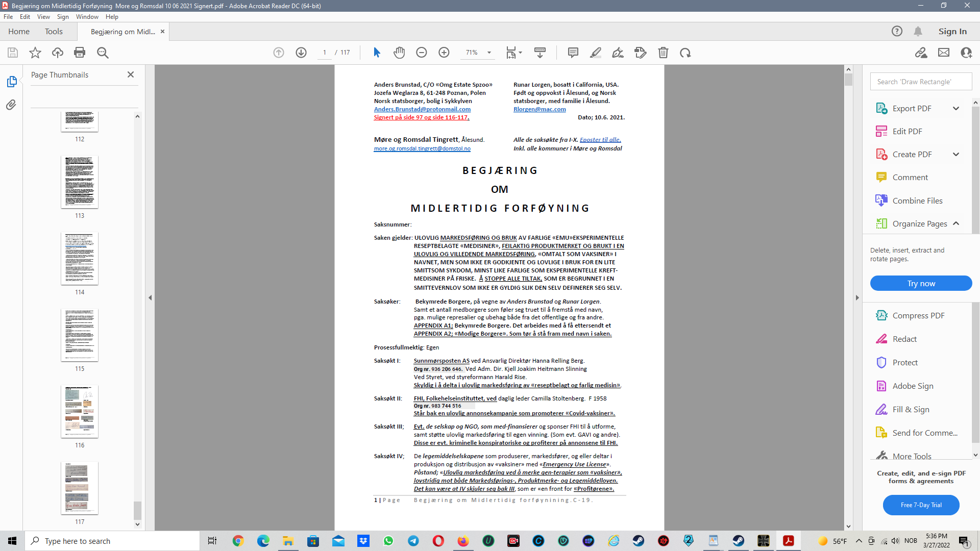
Task: Click the Delete trash icon in toolbar
Action: coord(663,53)
